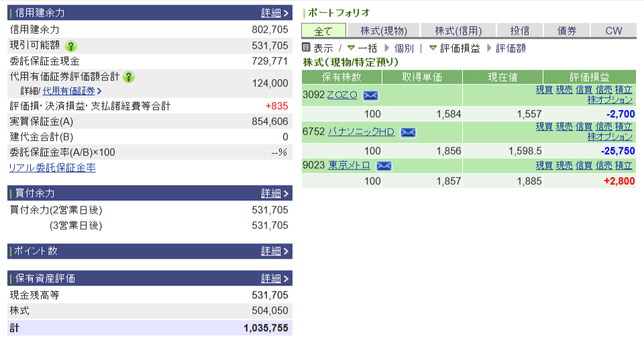Open 詳細 in ポイント数 header
644x340 pixels.
[x=275, y=251]
